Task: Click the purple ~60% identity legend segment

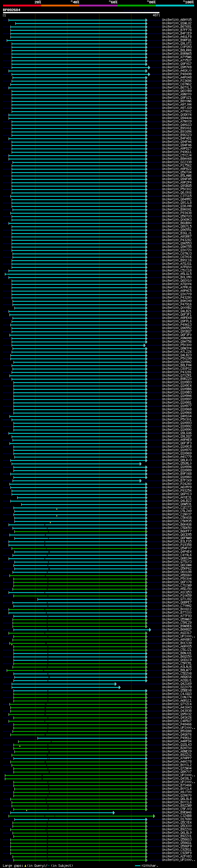Action: click(99, 6)
